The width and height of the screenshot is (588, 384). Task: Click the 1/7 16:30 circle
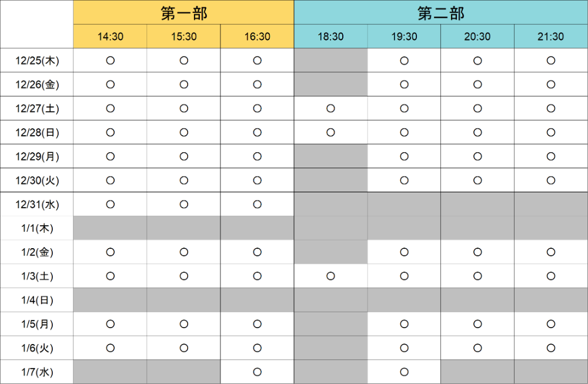[257, 372]
